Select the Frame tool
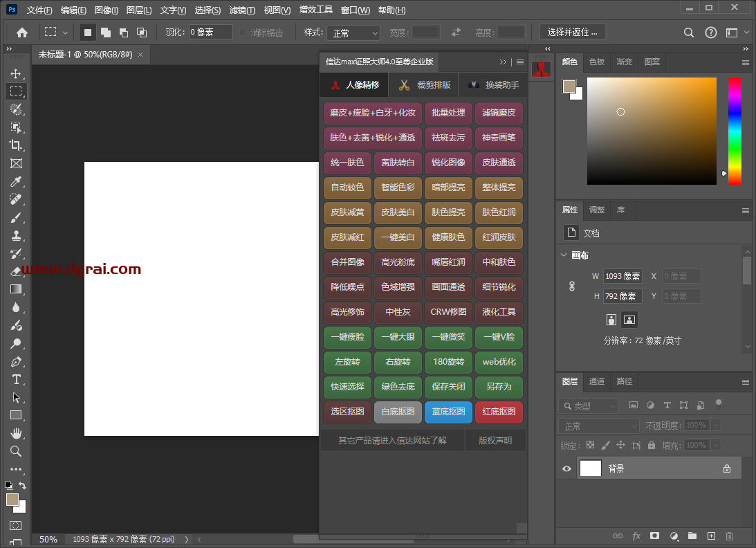Screen dimensions: 756x548 tap(16, 163)
